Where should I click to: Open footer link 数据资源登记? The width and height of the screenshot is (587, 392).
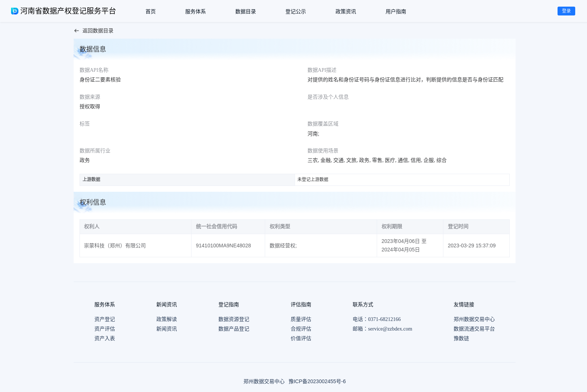point(234,319)
